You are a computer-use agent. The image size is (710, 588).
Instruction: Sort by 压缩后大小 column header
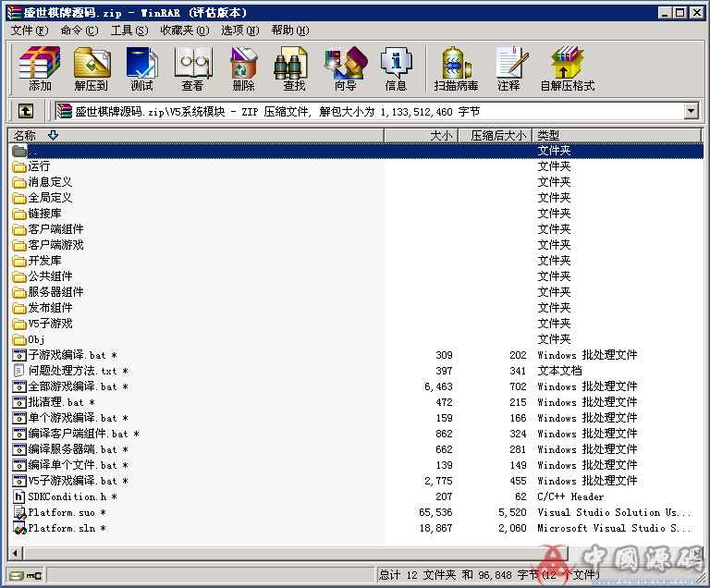pyautogui.click(x=496, y=135)
